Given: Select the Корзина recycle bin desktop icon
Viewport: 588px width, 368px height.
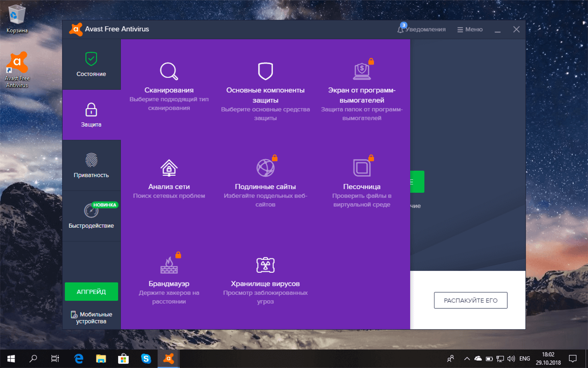Looking at the screenshot, I should [17, 19].
